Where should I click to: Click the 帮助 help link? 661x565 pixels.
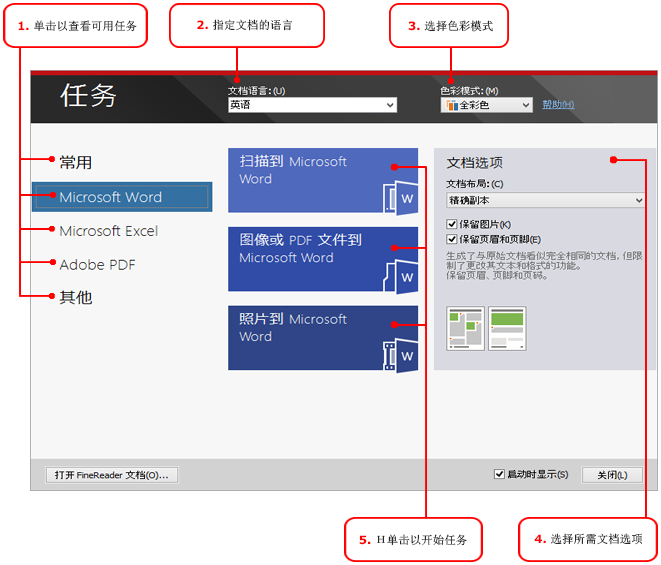pyautogui.click(x=558, y=104)
